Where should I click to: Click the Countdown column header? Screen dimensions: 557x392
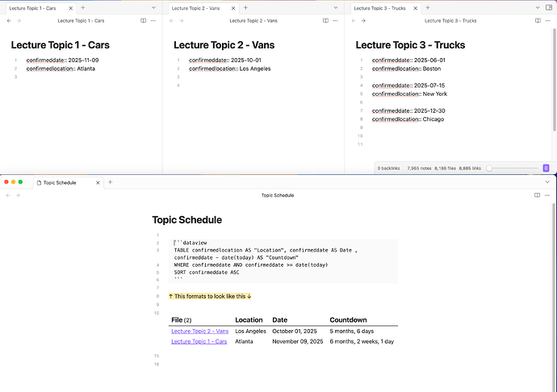coord(348,320)
